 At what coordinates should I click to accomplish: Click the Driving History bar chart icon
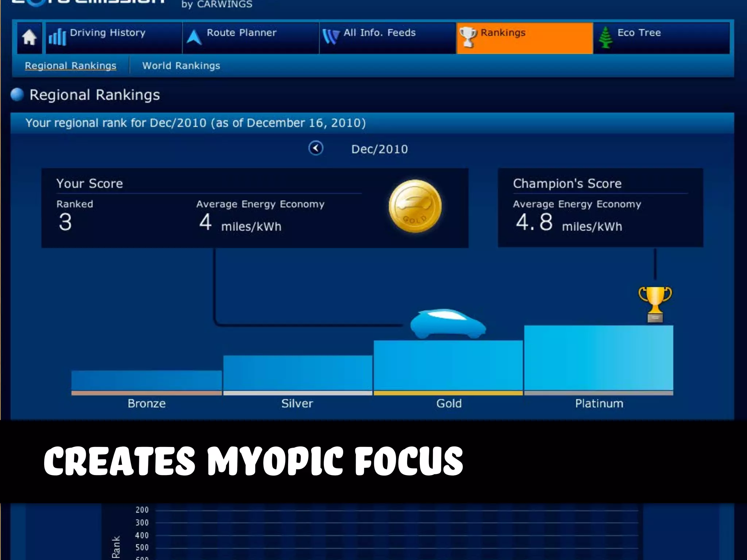[57, 37]
